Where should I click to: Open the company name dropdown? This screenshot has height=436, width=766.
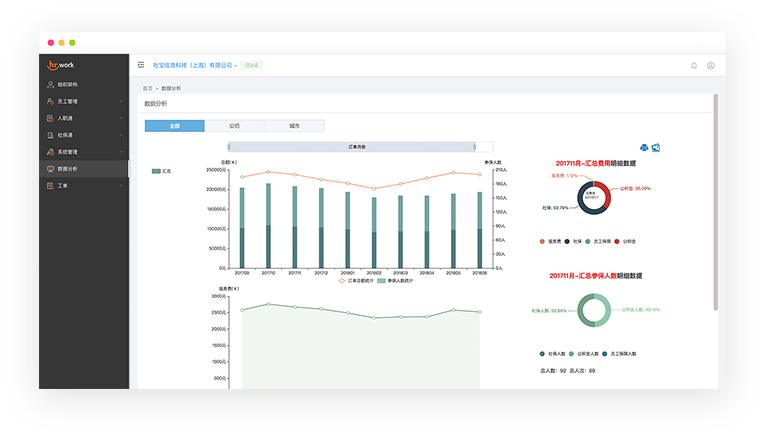(x=194, y=66)
